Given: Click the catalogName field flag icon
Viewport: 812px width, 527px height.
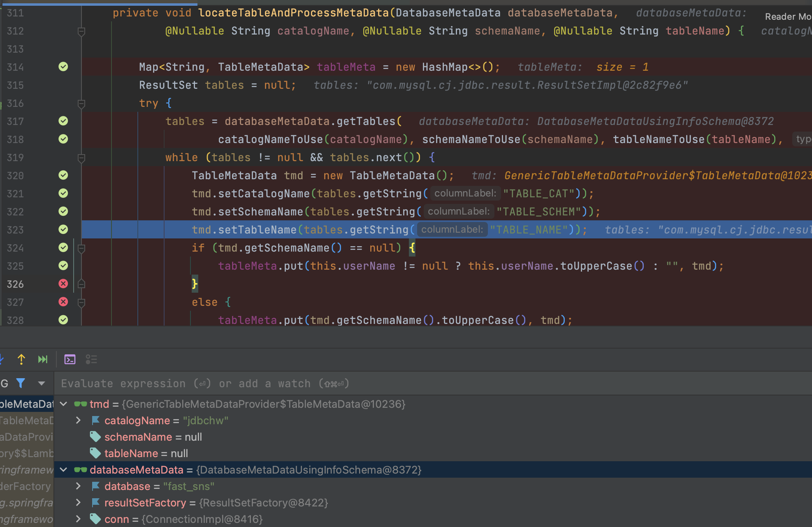Looking at the screenshot, I should (x=95, y=420).
